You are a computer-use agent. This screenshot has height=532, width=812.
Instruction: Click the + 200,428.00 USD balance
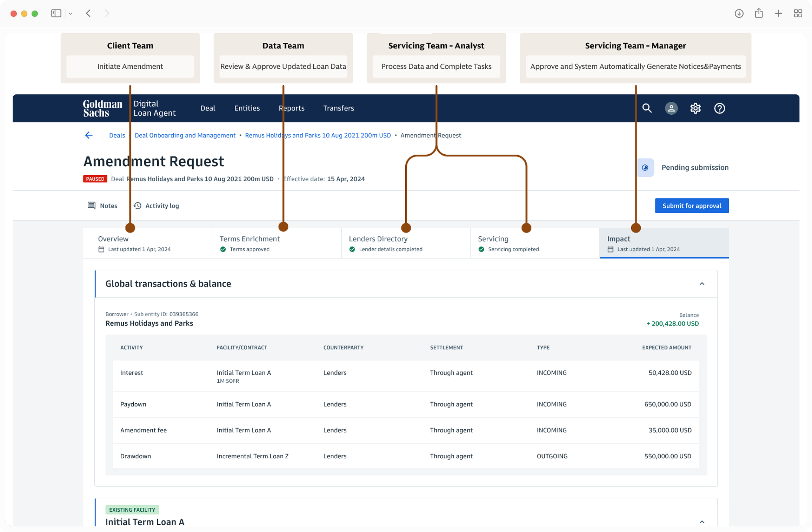click(x=672, y=324)
